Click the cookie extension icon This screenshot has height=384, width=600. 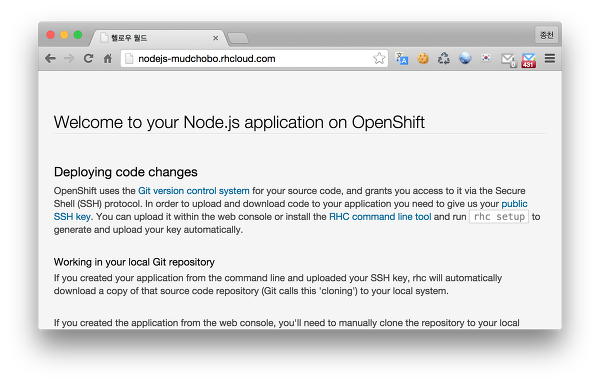click(423, 59)
